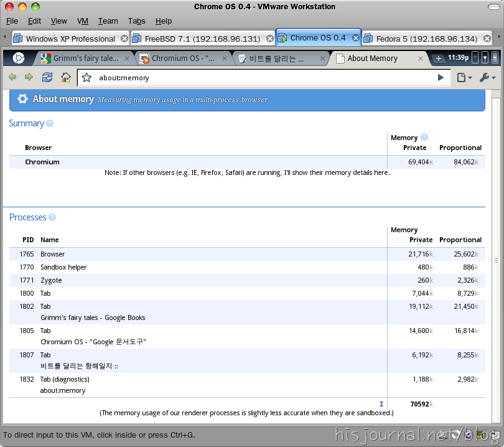Close the Fedora 5 VM tab

487,39
